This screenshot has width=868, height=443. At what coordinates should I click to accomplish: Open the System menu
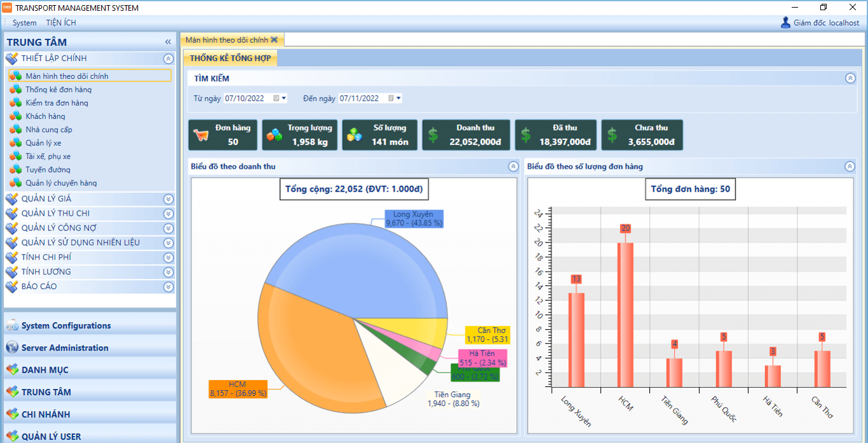(x=25, y=23)
